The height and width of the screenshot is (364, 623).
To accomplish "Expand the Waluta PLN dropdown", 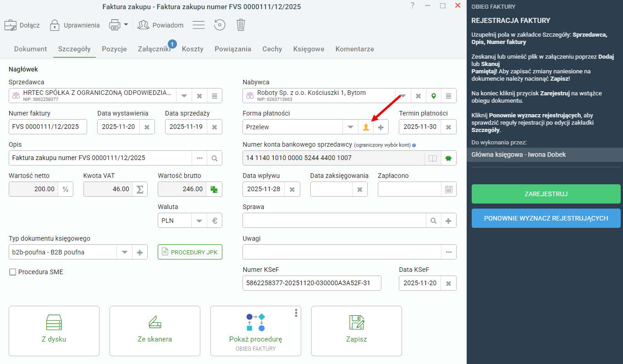I will 199,221.
